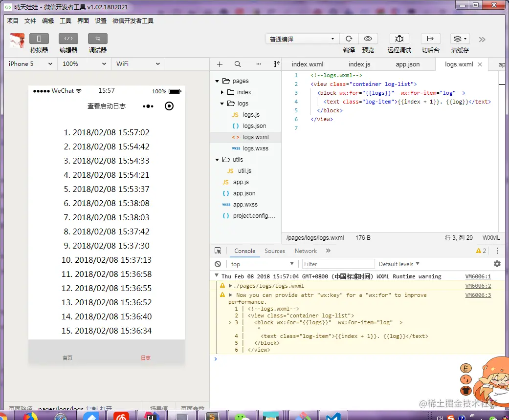Open the iPhone 5 device dropdown
The width and height of the screenshot is (509, 420).
[30, 64]
